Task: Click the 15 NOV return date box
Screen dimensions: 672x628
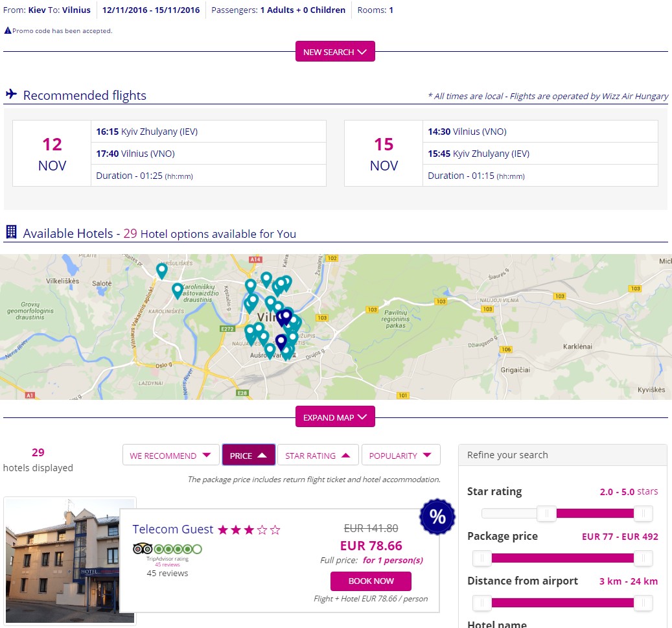Action: tap(384, 153)
